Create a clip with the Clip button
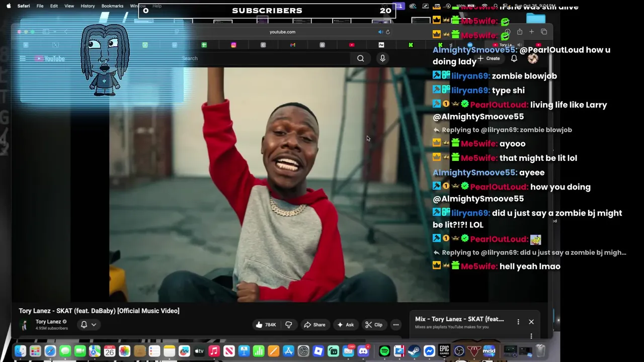The height and width of the screenshot is (362, 644). click(374, 325)
